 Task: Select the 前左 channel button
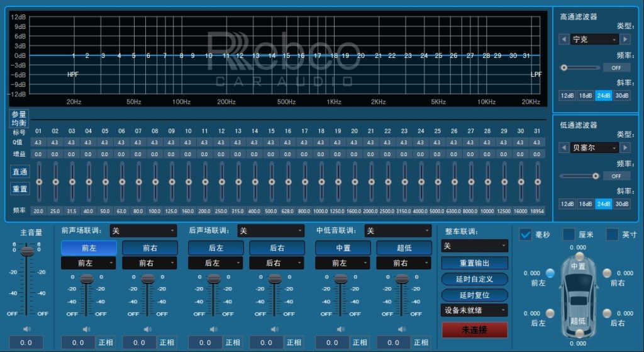(89, 248)
